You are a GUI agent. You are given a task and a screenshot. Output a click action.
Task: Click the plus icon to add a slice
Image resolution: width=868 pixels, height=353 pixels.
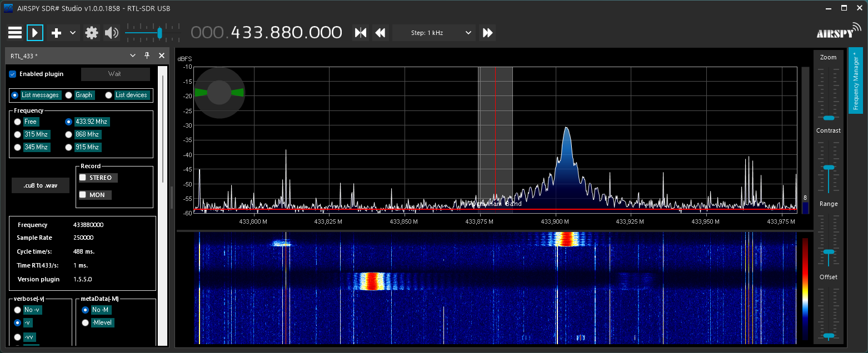pyautogui.click(x=56, y=33)
